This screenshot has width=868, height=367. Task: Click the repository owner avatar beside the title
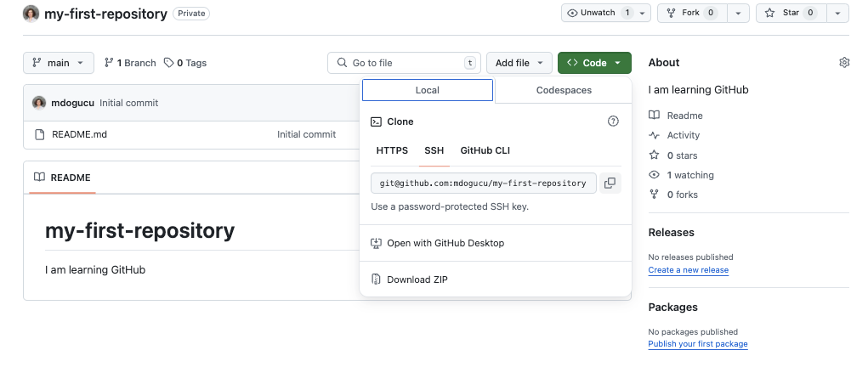[31, 14]
